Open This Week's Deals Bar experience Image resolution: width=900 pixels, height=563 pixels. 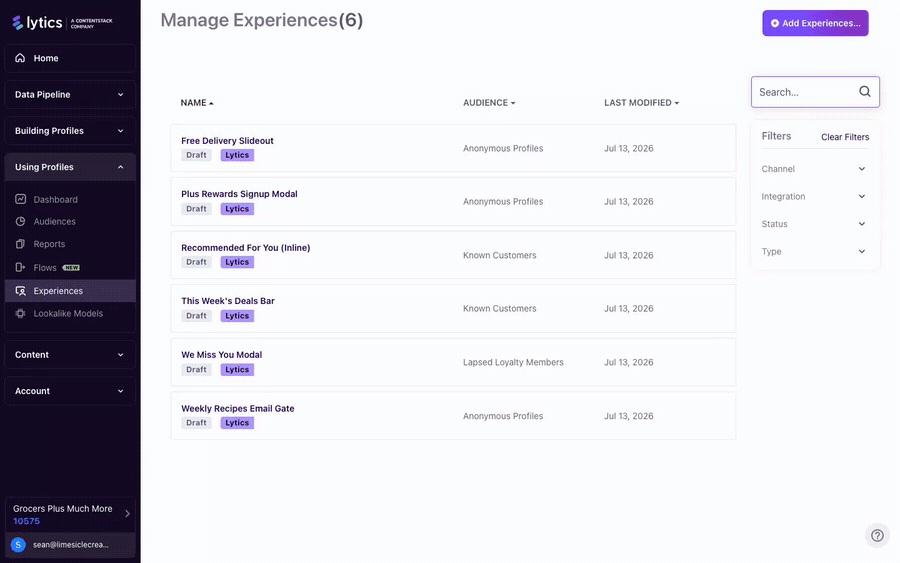pyautogui.click(x=228, y=301)
